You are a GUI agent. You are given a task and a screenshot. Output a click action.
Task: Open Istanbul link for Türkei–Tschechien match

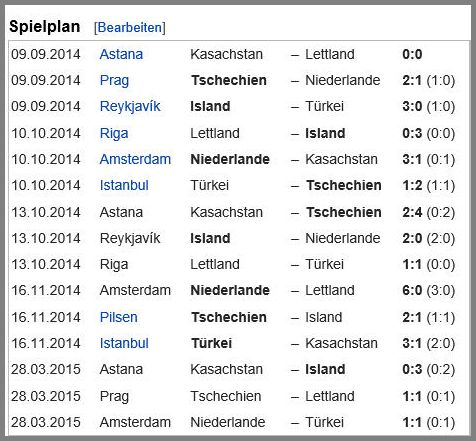click(x=124, y=185)
